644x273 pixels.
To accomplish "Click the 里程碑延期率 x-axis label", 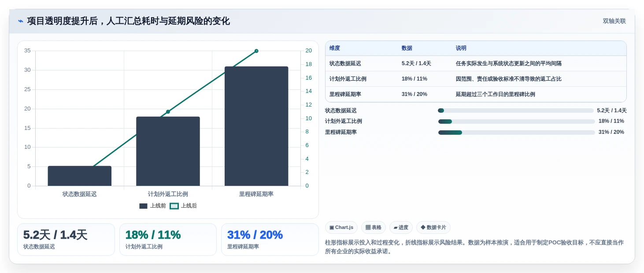I will coord(256,194).
